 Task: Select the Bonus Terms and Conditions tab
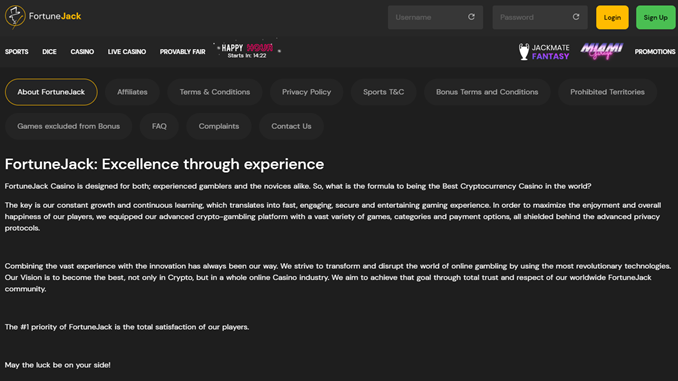click(x=487, y=92)
